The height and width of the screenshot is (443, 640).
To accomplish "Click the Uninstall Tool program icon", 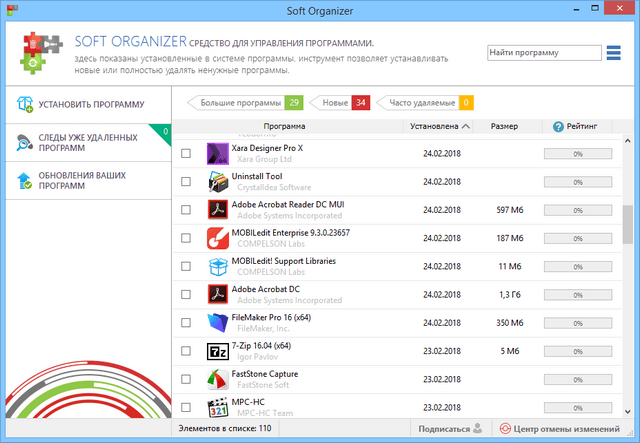I will click(218, 182).
